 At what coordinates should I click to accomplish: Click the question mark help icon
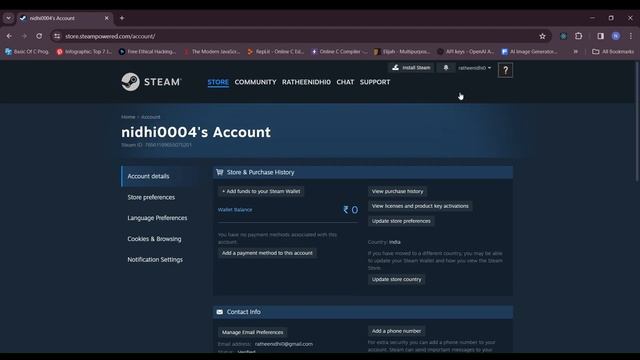click(505, 70)
